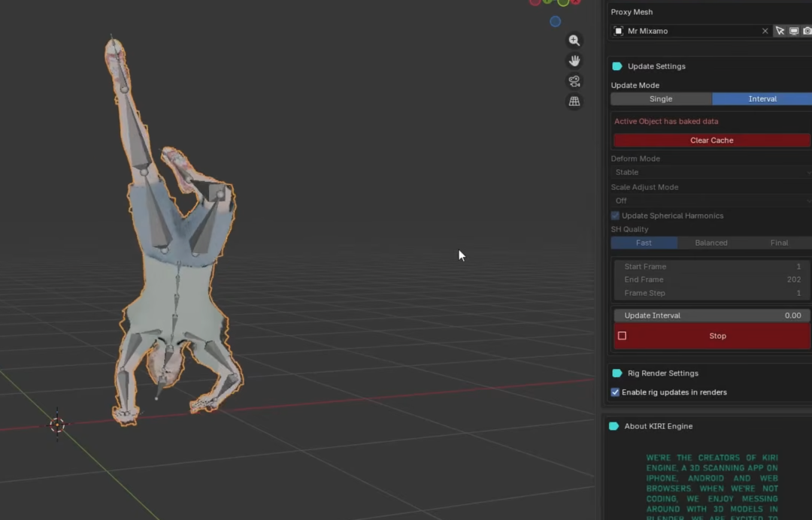The width and height of the screenshot is (812, 520).
Task: Click the square stop icon in Stop button
Action: [x=622, y=336]
